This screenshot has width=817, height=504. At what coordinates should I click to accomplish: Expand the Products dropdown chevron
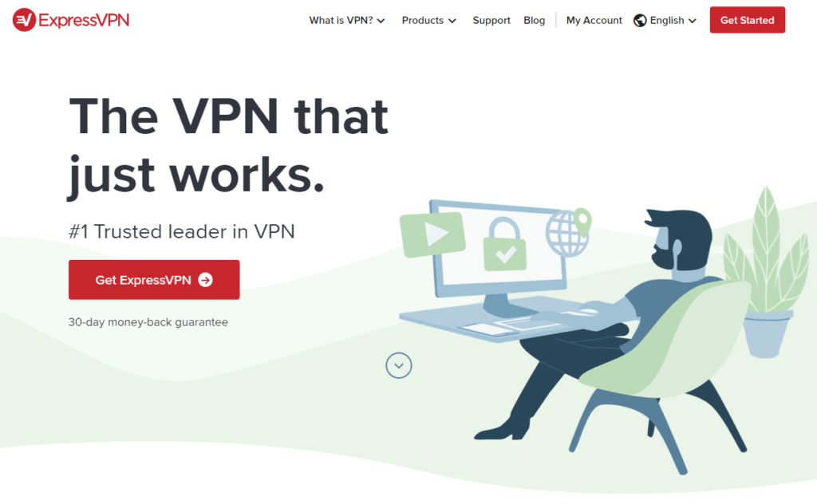[452, 21]
